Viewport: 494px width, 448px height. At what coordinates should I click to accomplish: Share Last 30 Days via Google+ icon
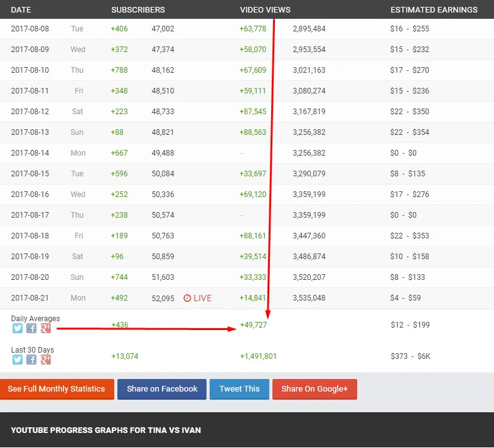[x=45, y=360]
